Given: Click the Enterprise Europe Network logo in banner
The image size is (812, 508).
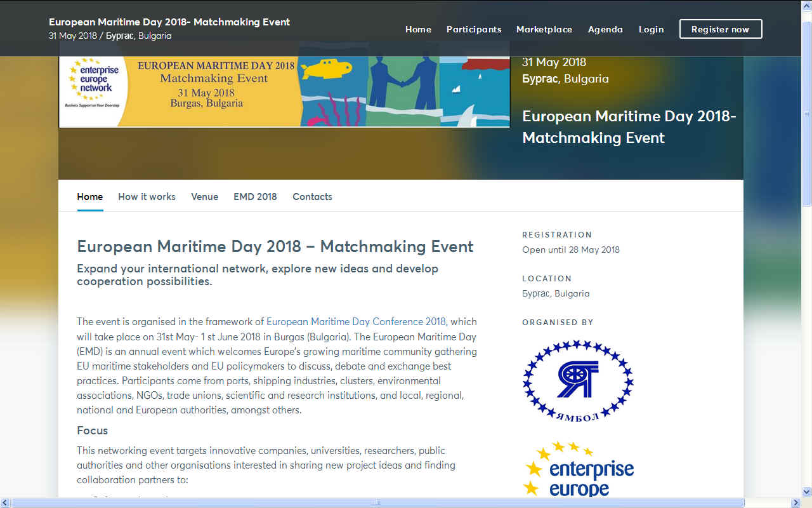Looking at the screenshot, I should coord(91,84).
